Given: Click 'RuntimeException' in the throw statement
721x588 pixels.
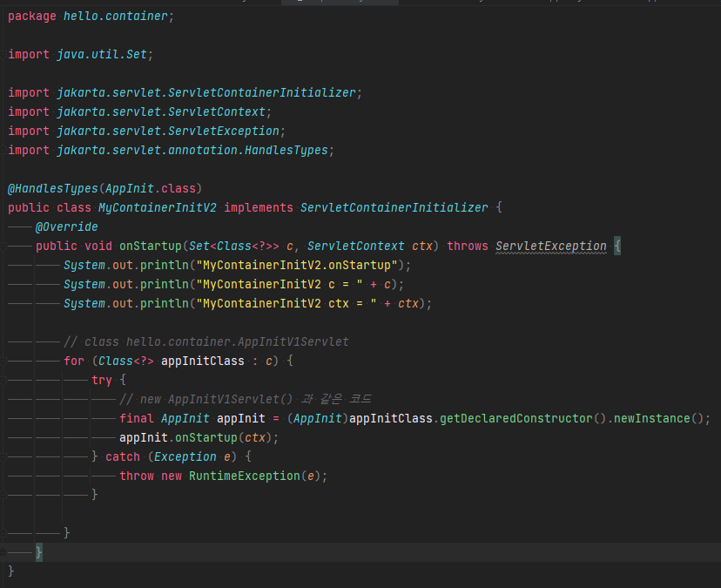Looking at the screenshot, I should (x=245, y=476).
